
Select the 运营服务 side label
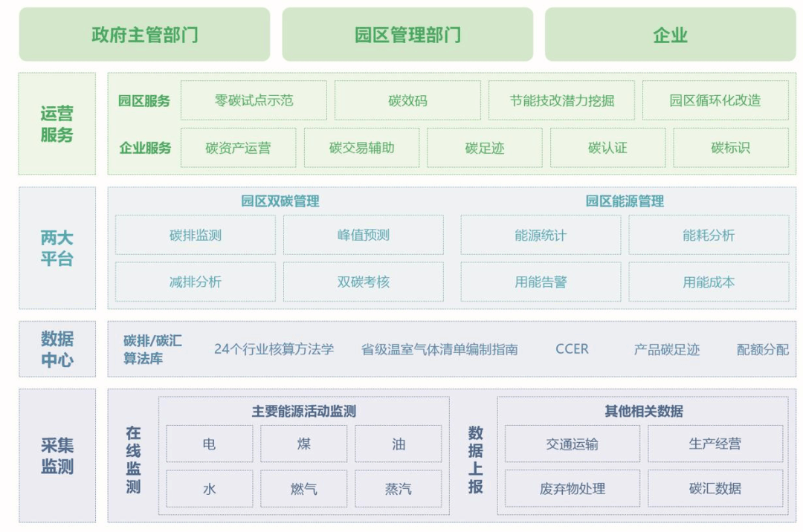coord(57,124)
